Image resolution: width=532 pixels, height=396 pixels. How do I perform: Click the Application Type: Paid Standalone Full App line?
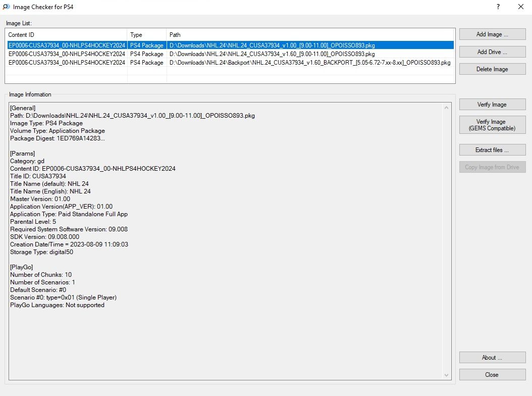pos(69,214)
